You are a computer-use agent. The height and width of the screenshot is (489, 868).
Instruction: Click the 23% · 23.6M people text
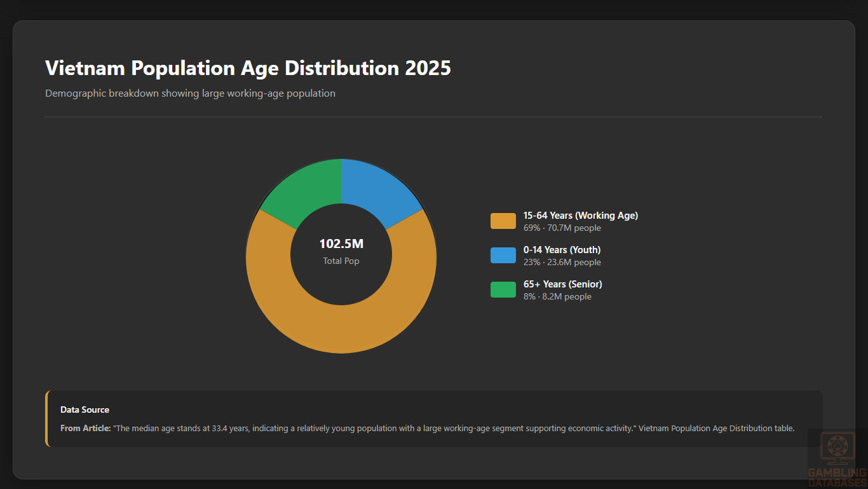click(562, 263)
